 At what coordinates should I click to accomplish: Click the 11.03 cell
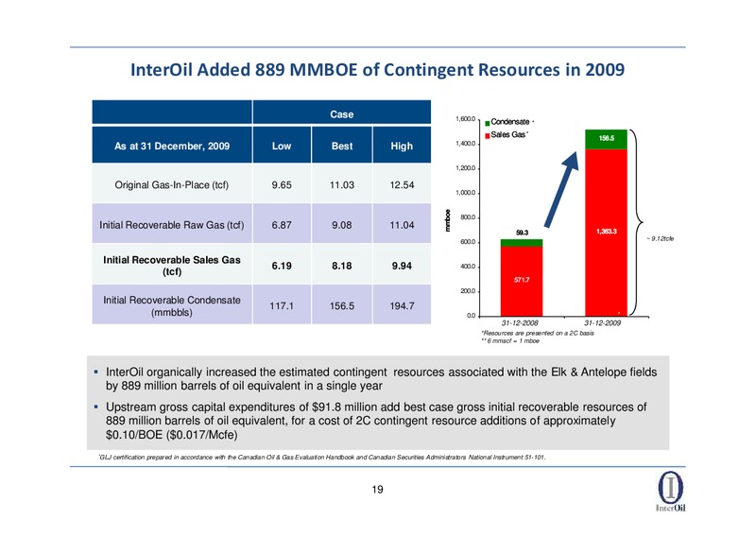coord(342,184)
